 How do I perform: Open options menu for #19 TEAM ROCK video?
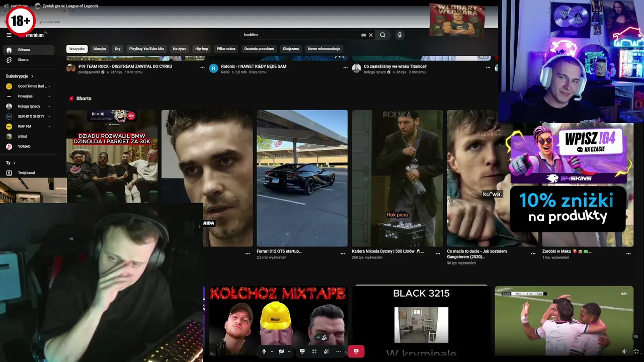202,67
